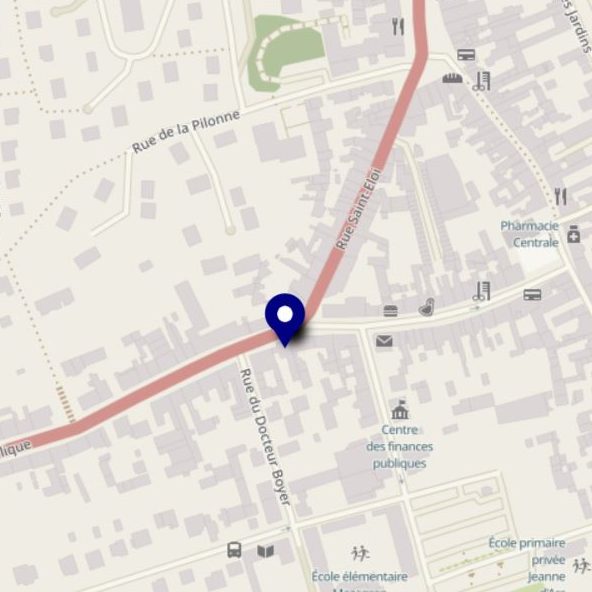592x592 pixels.
Task: Select the restaurant fork-and-knife icon near top
Action: (398, 26)
